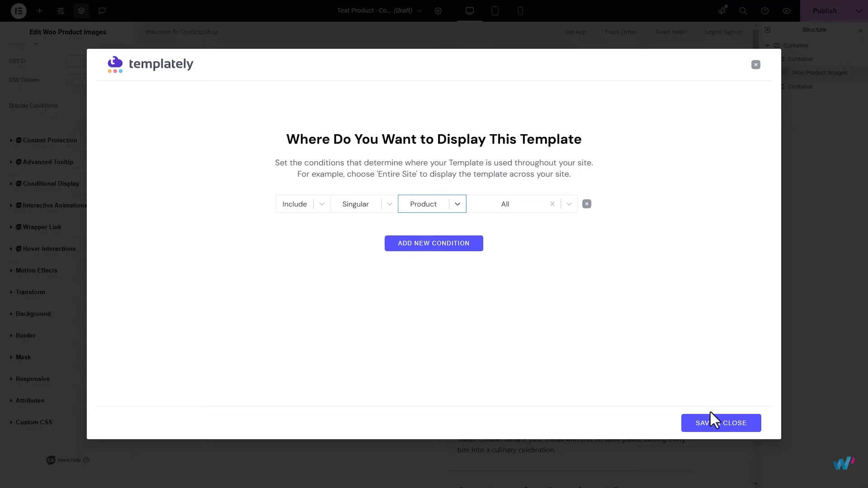Click the Add New Condition button

[x=434, y=243]
